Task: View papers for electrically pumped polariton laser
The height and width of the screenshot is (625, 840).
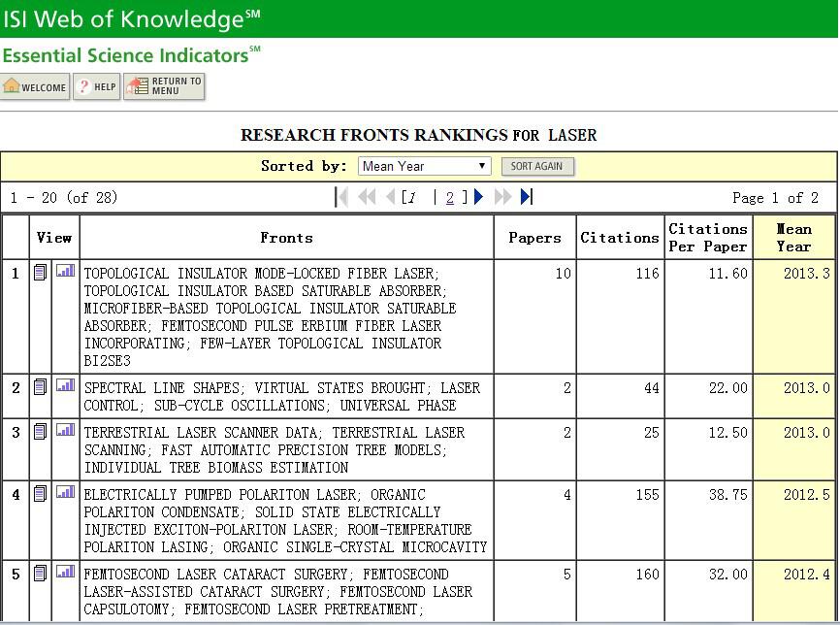Action: (x=40, y=494)
